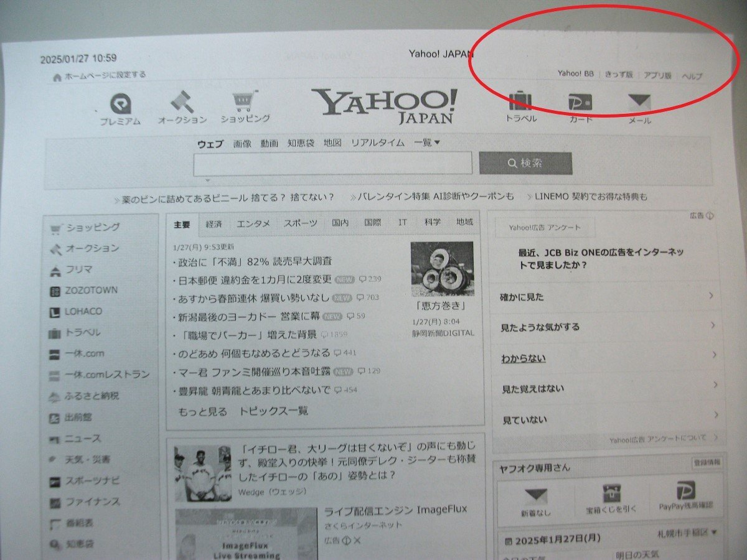Click the sidebar ZOZOTOWN icon
The image size is (747, 560).
(x=55, y=291)
